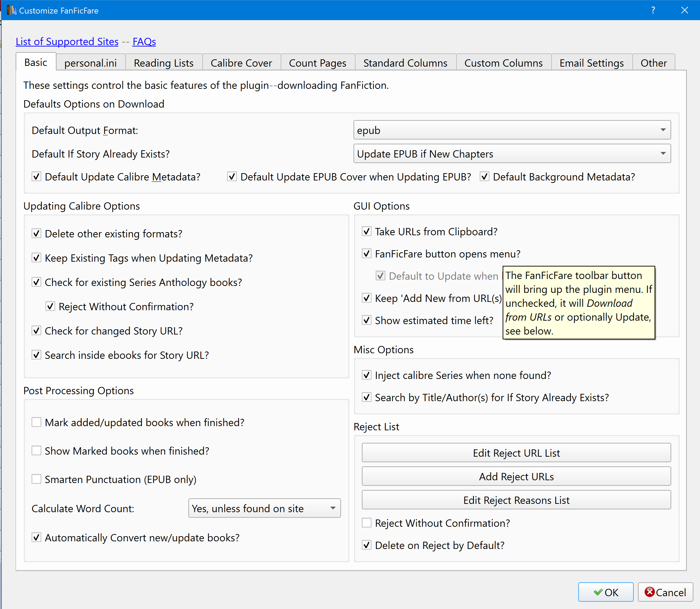Viewport: 700px width, 609px height.
Task: Enable Smarten Punctuation (EPUB only)
Action: point(36,479)
